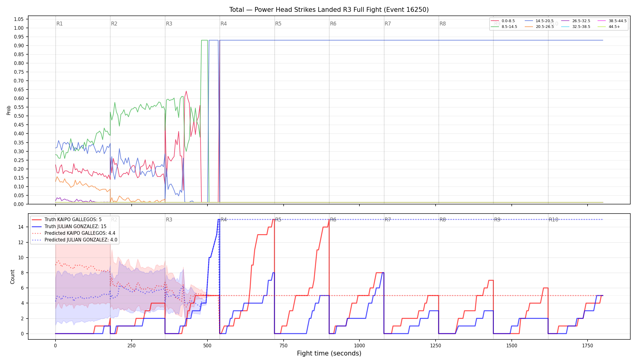Click the 1000 tick on the time axis

[359, 345]
